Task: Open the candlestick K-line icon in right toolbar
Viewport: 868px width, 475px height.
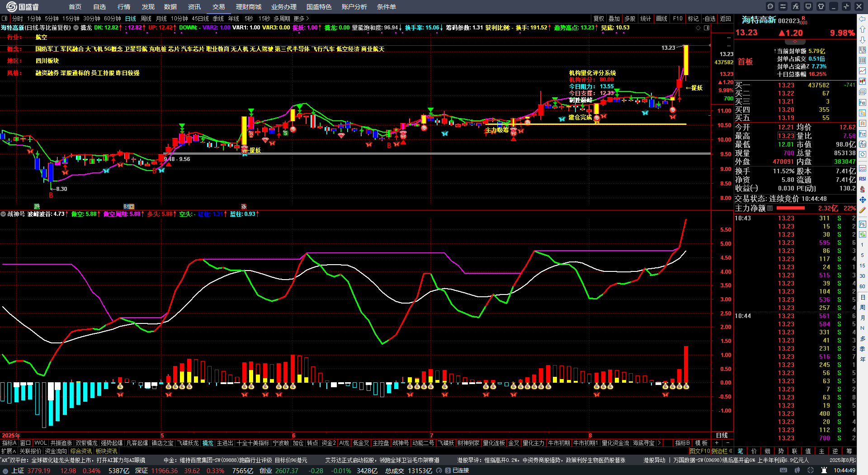Action: click(863, 81)
